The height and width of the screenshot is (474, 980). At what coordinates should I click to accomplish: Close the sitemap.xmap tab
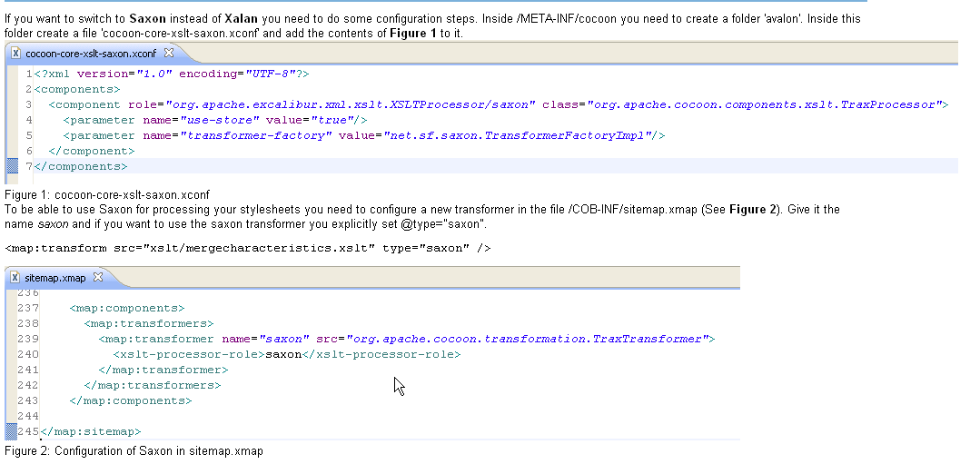click(x=98, y=277)
